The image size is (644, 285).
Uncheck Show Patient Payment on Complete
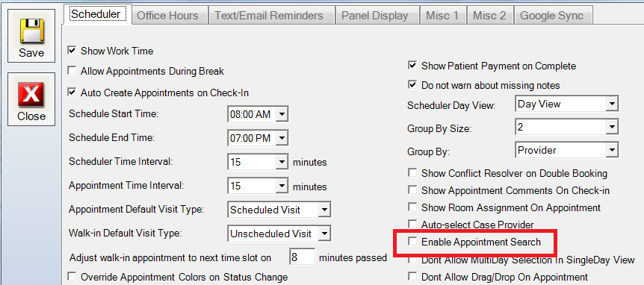(x=412, y=66)
